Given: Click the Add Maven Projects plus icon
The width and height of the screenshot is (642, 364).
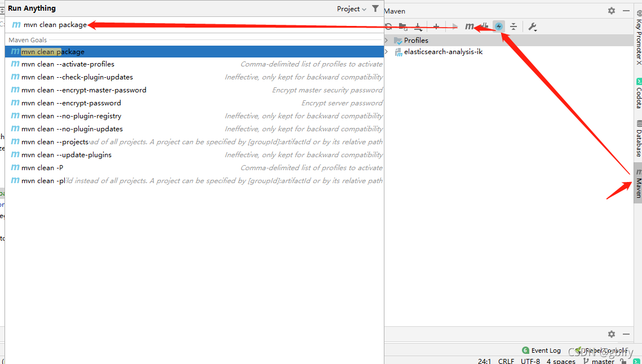Looking at the screenshot, I should [436, 26].
